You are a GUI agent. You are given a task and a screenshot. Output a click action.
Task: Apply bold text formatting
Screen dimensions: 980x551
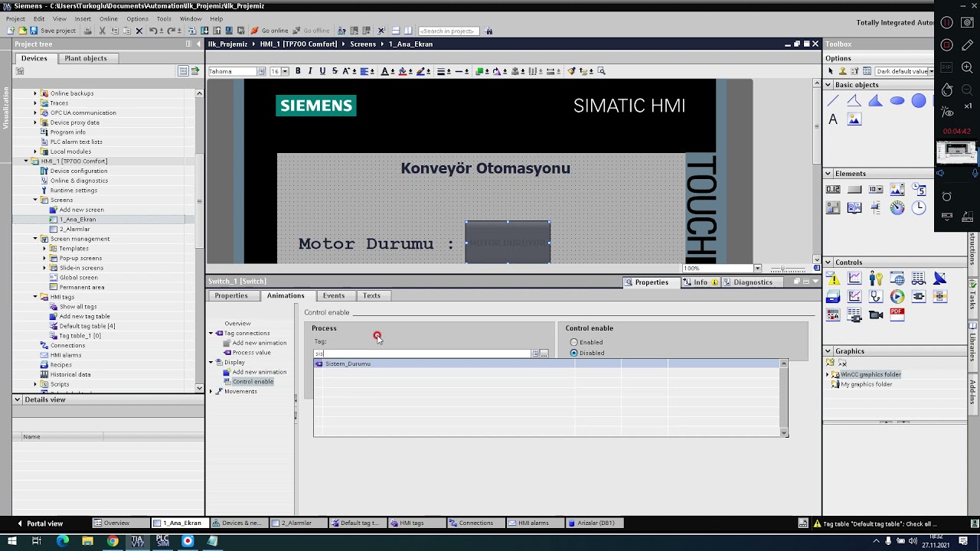298,71
